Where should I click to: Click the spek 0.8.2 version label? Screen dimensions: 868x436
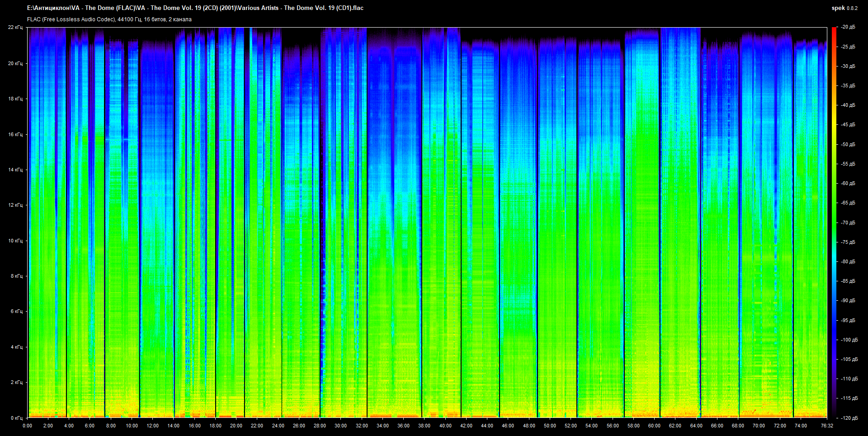point(844,8)
